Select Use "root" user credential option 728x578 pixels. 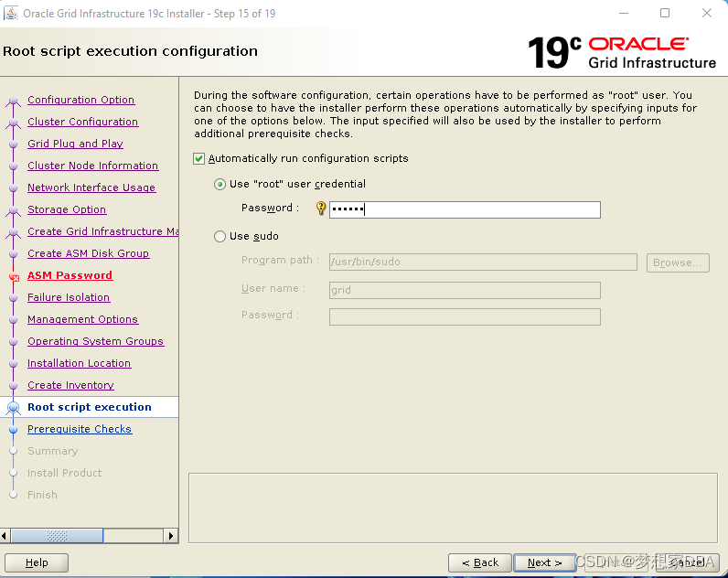(219, 185)
